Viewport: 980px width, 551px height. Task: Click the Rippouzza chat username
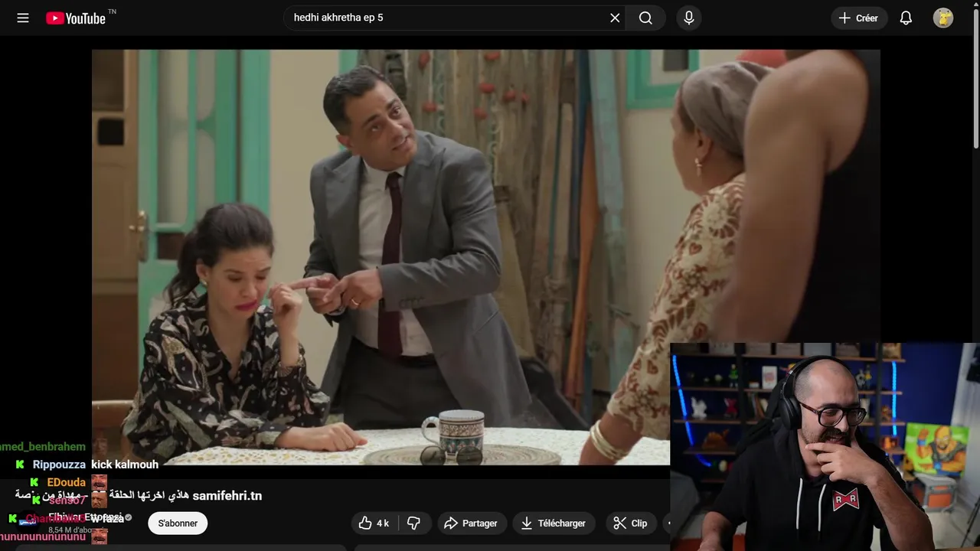coord(59,465)
